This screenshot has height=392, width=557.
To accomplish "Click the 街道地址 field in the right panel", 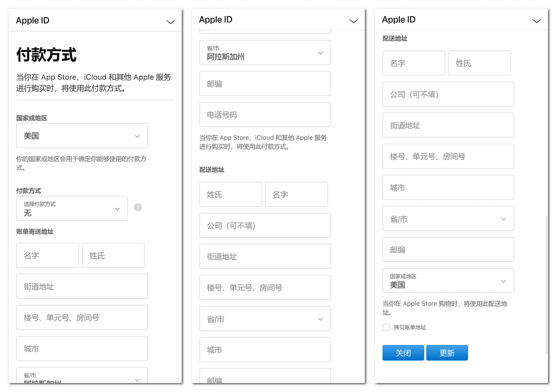I will point(448,125).
